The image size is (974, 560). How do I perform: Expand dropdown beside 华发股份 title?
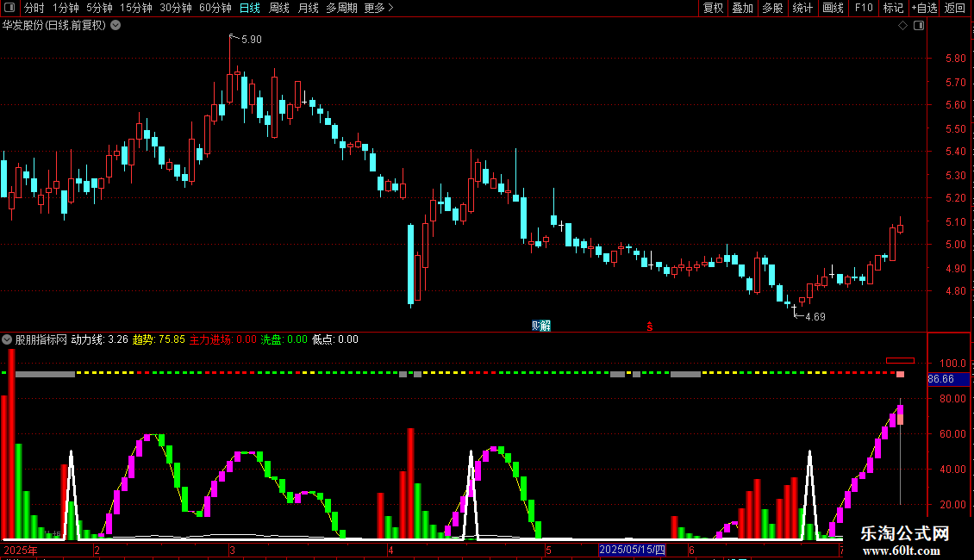point(116,26)
